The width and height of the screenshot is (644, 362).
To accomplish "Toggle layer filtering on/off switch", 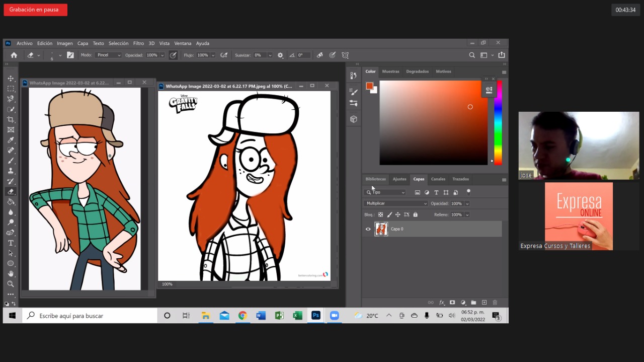I will coord(468,192).
